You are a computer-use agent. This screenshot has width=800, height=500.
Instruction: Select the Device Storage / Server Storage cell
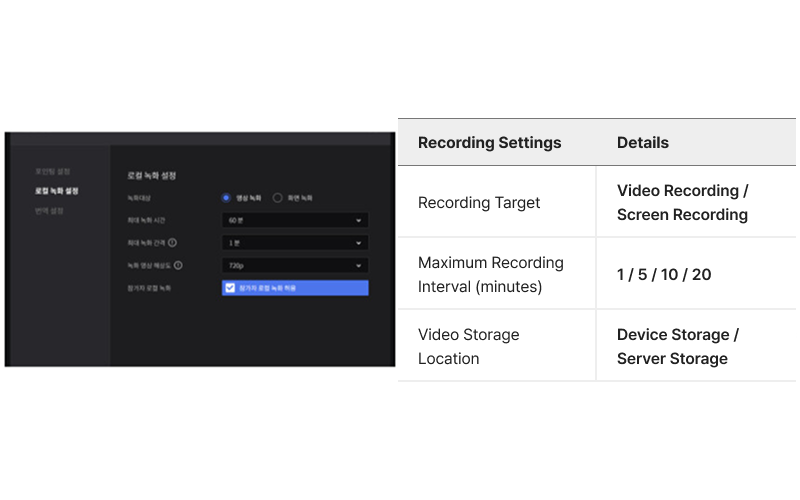(x=678, y=346)
